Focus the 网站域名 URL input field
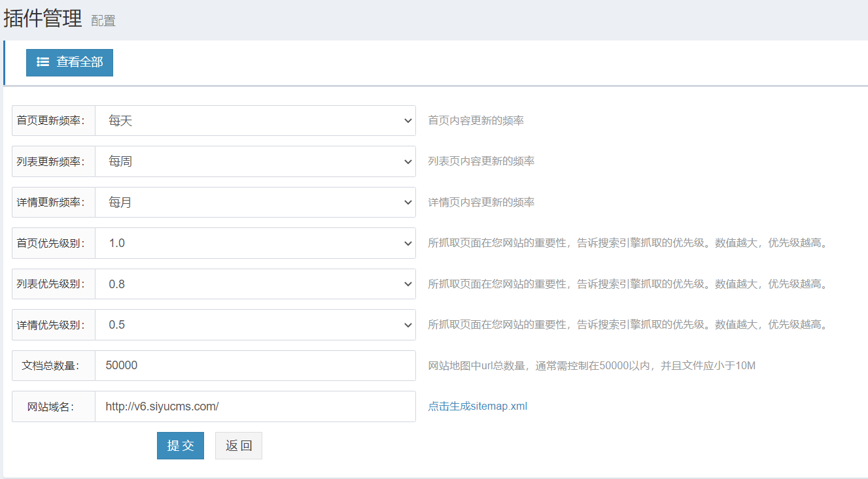868x479 pixels. [255, 406]
